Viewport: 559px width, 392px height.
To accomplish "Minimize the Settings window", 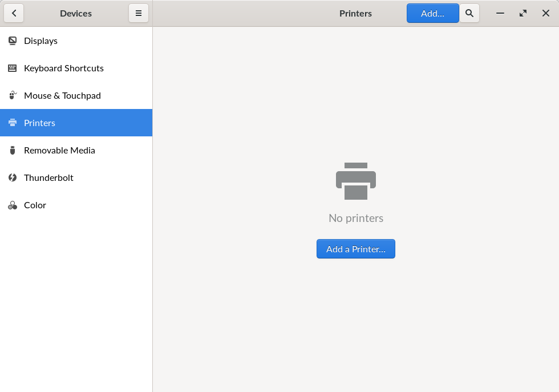I will [500, 13].
